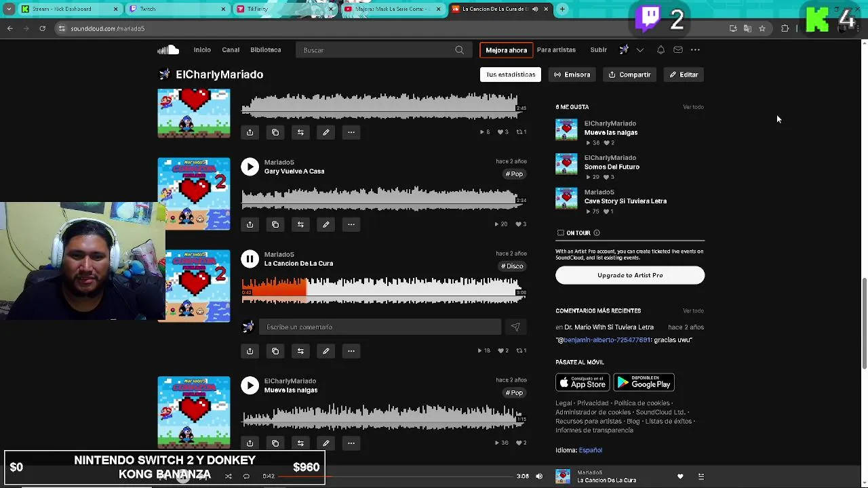Screen dimensions: 868x488
Task: Click the On Tour info icon
Action: (x=597, y=232)
